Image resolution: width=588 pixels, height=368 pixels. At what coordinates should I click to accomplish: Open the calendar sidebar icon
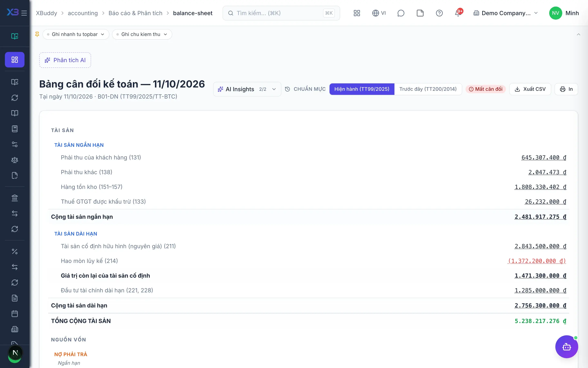pos(14,314)
